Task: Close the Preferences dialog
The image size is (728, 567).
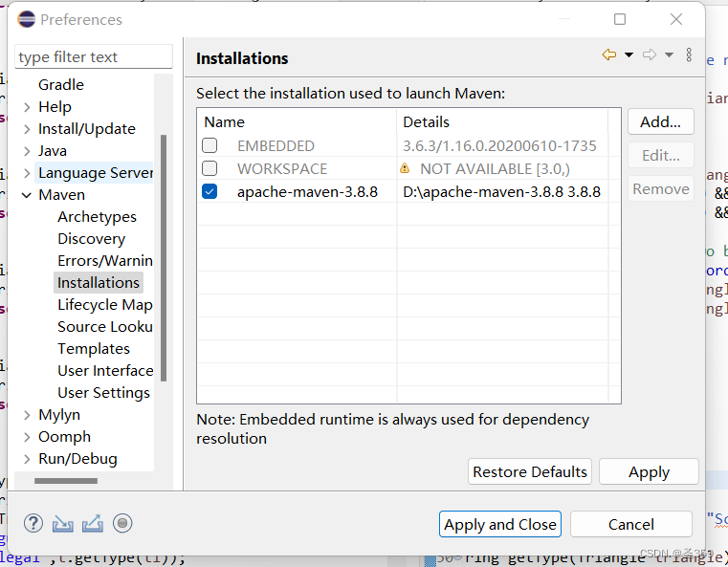Action: (x=676, y=19)
